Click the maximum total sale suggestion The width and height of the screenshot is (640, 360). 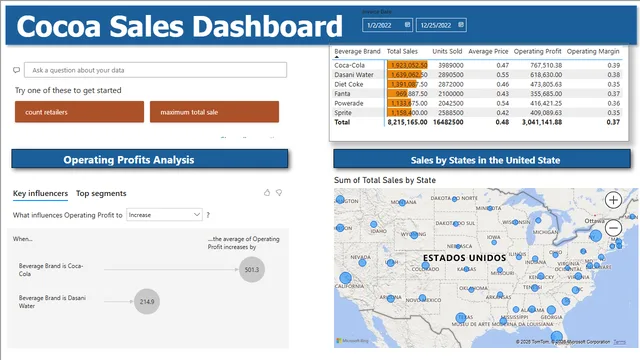click(x=214, y=112)
